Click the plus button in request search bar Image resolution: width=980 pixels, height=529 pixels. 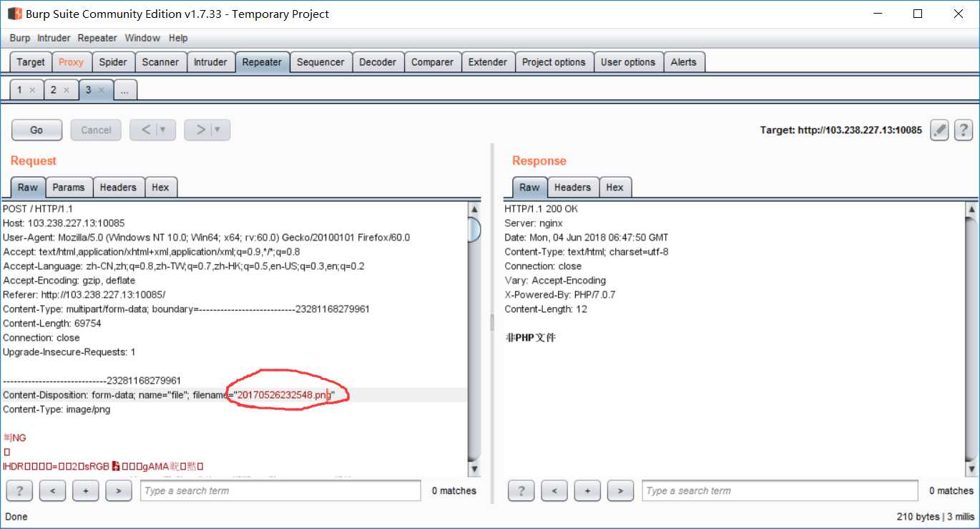86,490
